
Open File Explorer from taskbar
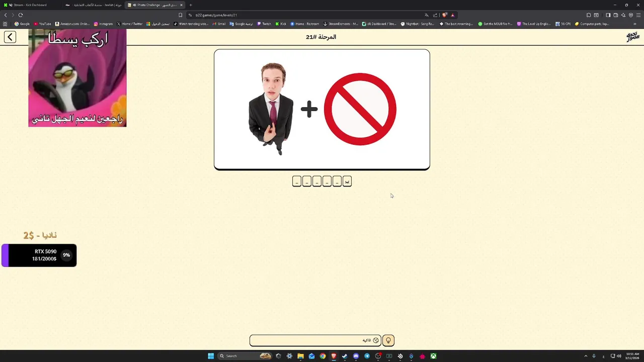pyautogui.click(x=300, y=356)
